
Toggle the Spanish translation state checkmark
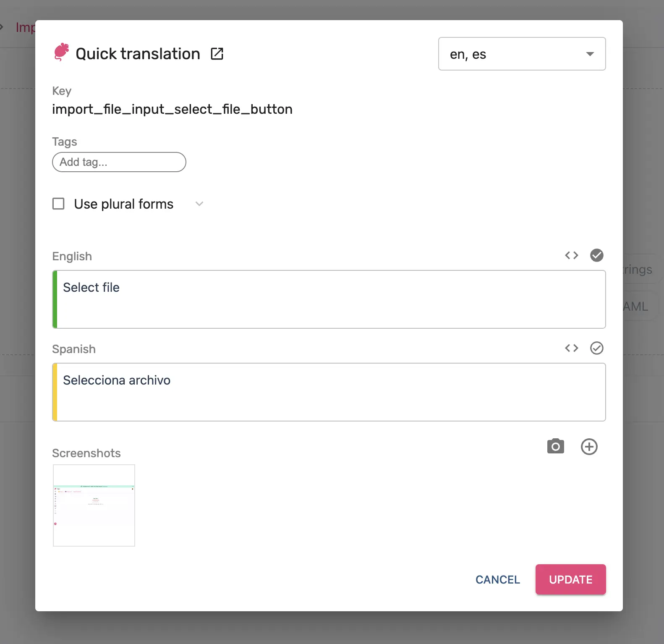(596, 348)
